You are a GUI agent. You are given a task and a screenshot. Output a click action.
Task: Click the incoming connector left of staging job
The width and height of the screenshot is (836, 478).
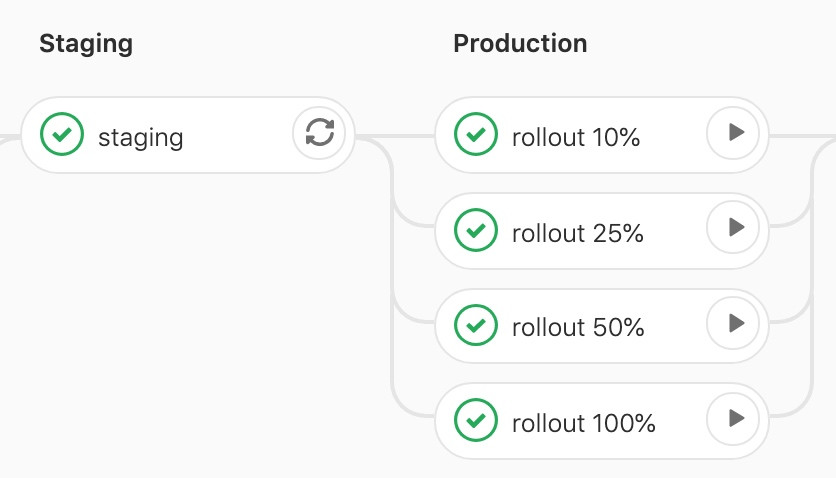pyautogui.click(x=10, y=136)
